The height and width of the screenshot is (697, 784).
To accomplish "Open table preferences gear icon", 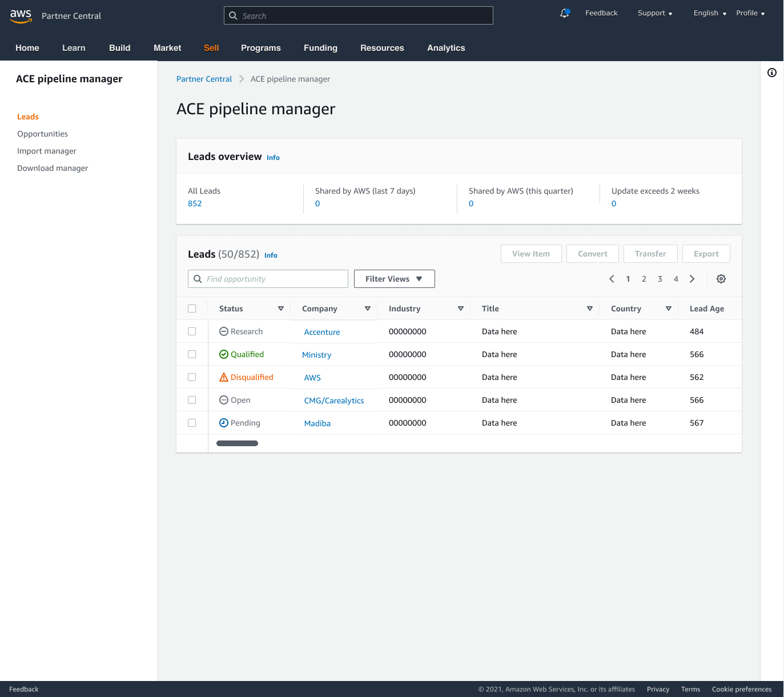I will (x=721, y=279).
